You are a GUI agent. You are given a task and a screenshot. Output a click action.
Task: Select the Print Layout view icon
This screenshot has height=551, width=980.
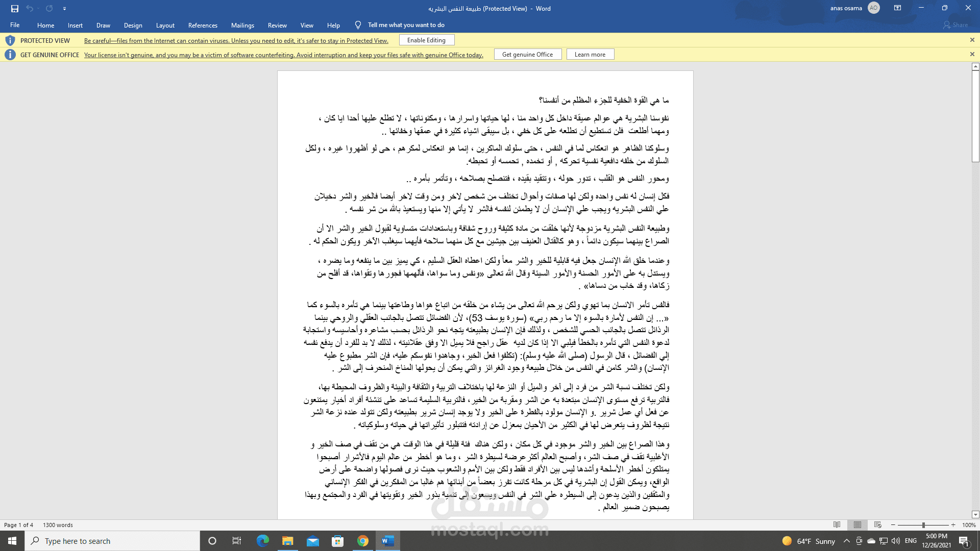(x=857, y=524)
